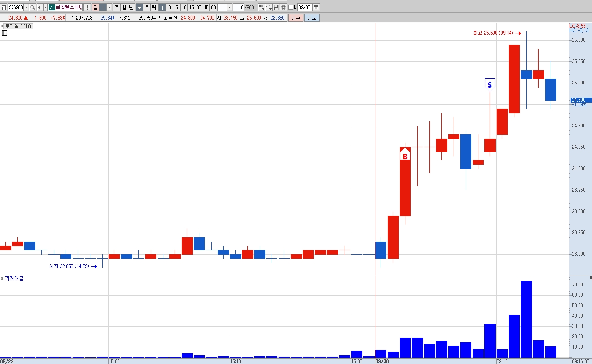The image size is (592, 364).
Task: Click the 매수 (buy) button
Action: tap(296, 18)
